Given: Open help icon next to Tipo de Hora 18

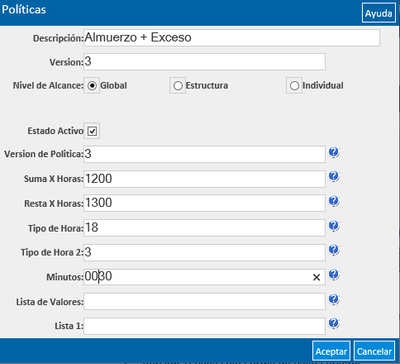Looking at the screenshot, I should (x=334, y=226).
